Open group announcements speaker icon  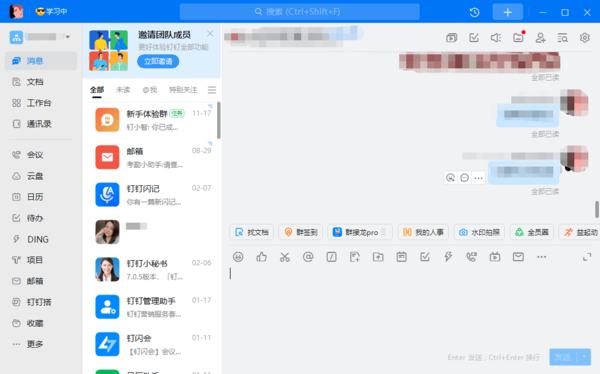(x=496, y=38)
